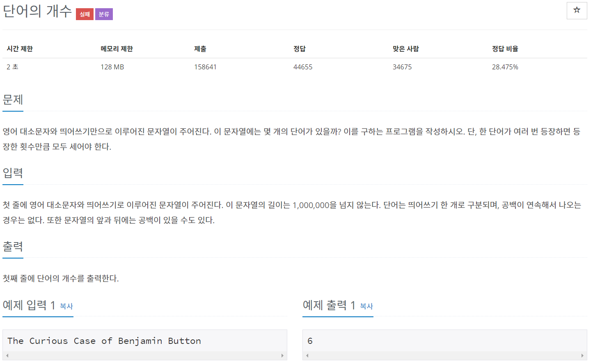
Task: Click right scroll arrow of sample input box
Action: (282, 356)
